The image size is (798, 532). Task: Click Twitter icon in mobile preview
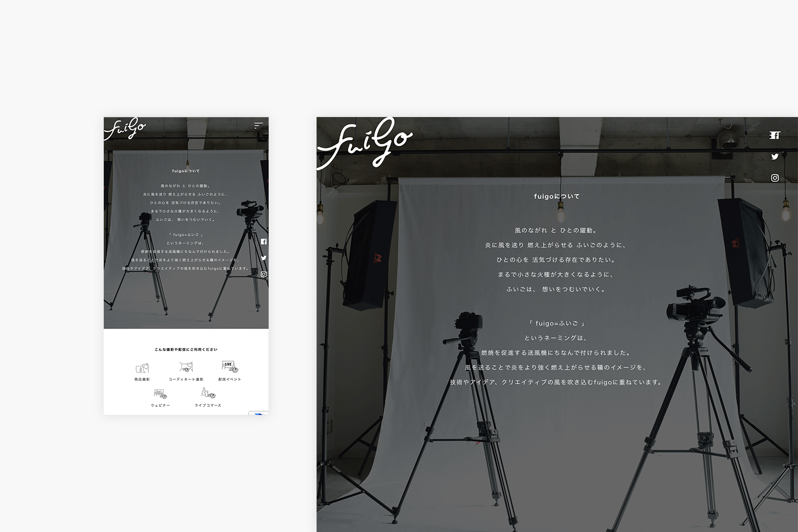pyautogui.click(x=263, y=258)
